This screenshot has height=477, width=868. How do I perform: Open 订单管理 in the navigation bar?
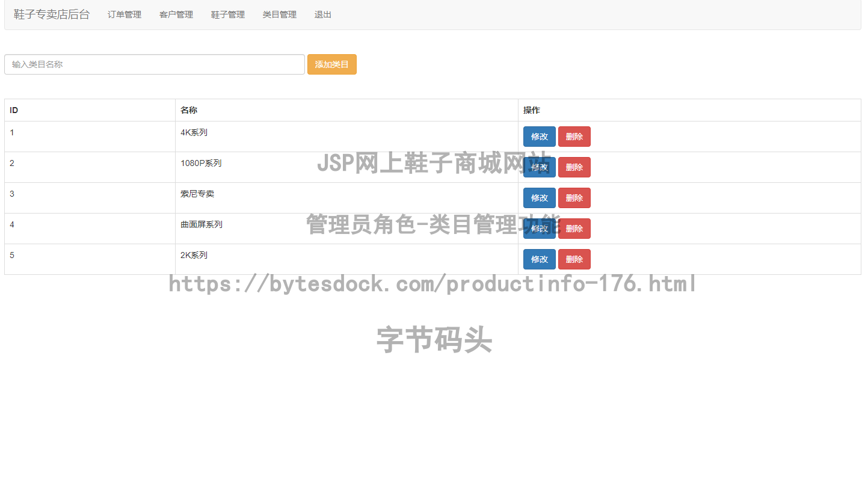coord(125,14)
